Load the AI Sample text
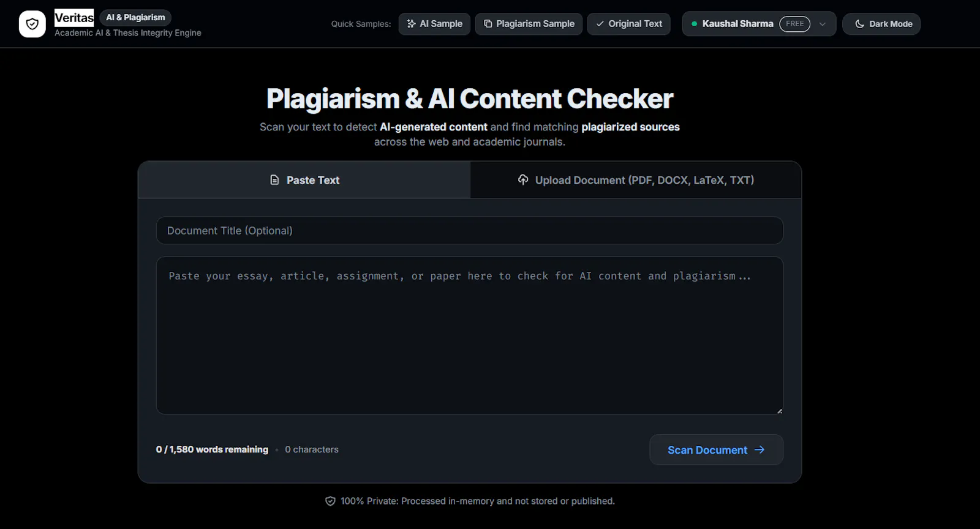 (434, 24)
